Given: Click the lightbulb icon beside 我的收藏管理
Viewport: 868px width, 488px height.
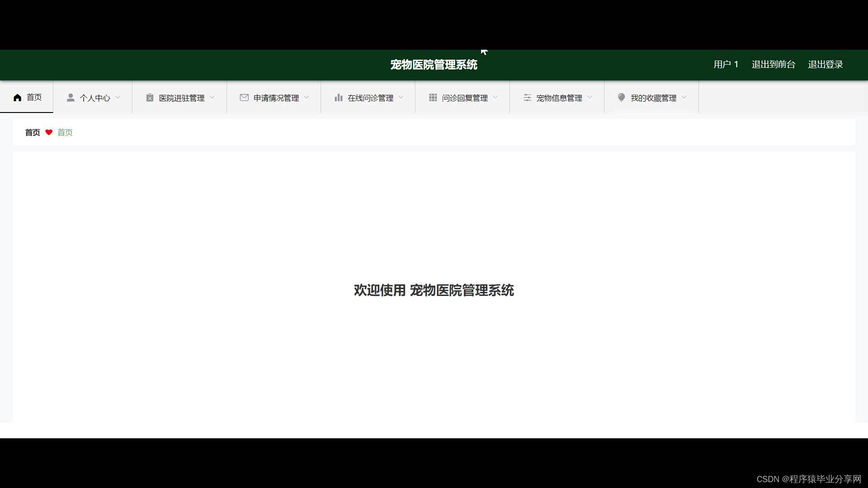Looking at the screenshot, I should (622, 98).
